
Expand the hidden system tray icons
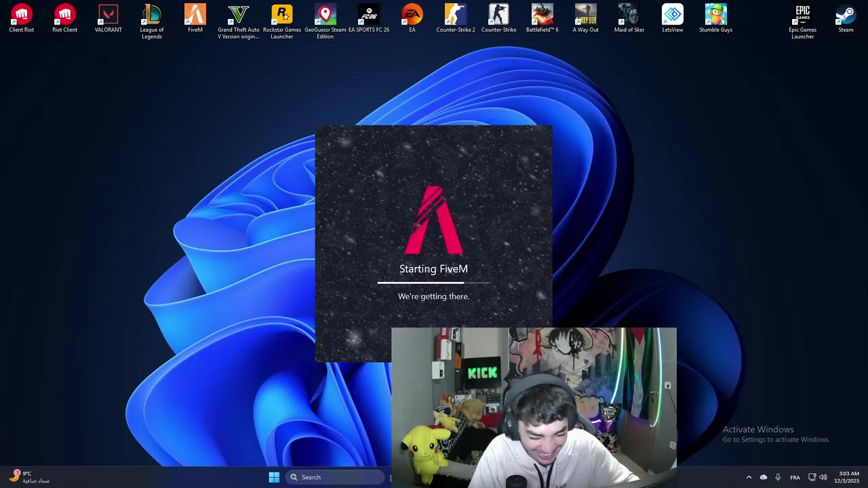[749, 477]
